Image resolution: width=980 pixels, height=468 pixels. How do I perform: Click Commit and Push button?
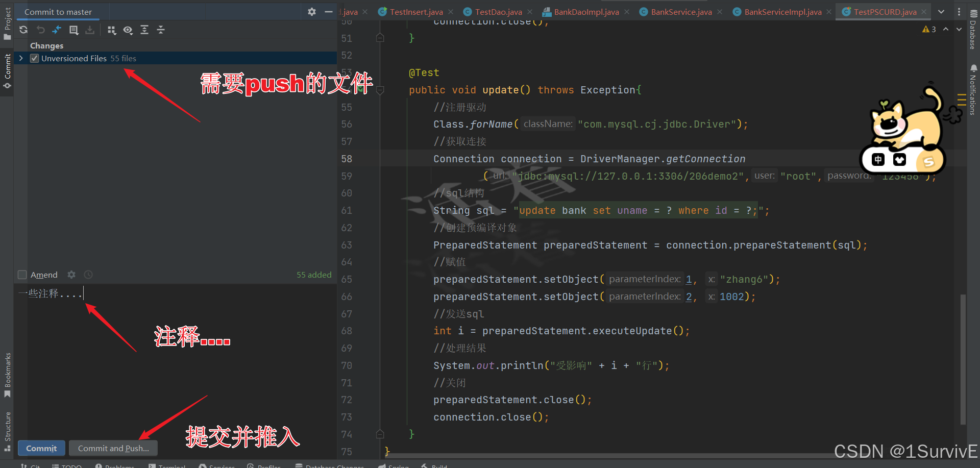click(113, 448)
